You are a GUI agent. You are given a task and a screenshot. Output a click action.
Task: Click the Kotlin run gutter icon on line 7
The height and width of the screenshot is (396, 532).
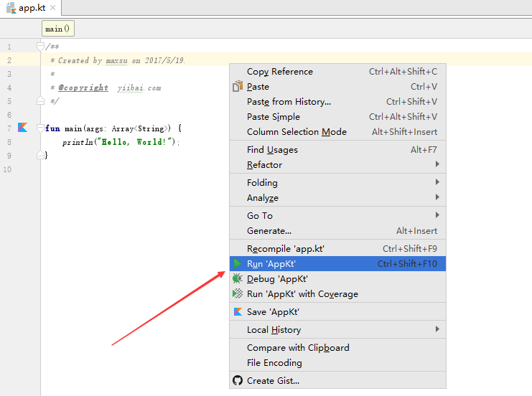23,128
